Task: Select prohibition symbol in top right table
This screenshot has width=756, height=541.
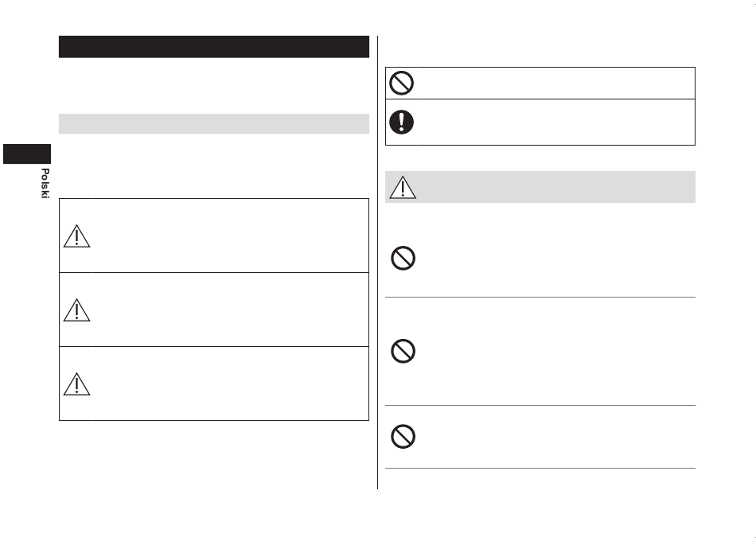Action: point(401,83)
